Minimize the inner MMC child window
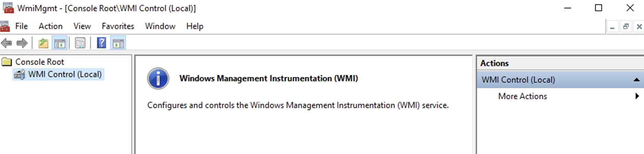The image size is (644, 154). [x=612, y=26]
